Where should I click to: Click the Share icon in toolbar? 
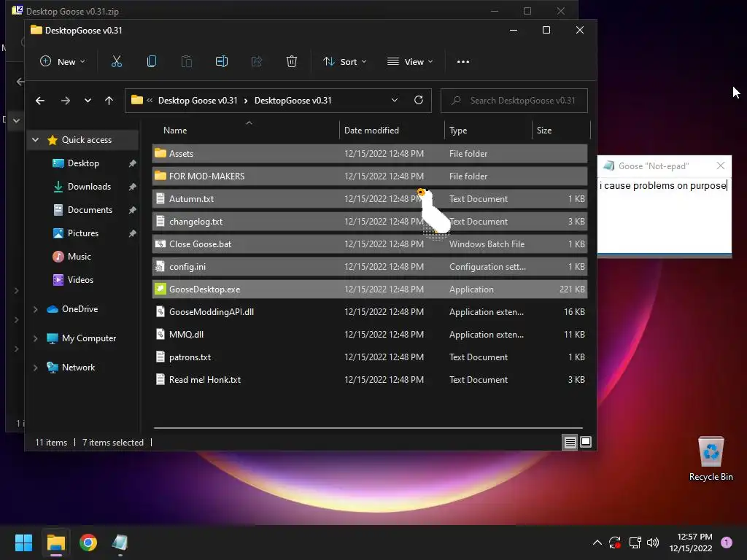257,61
